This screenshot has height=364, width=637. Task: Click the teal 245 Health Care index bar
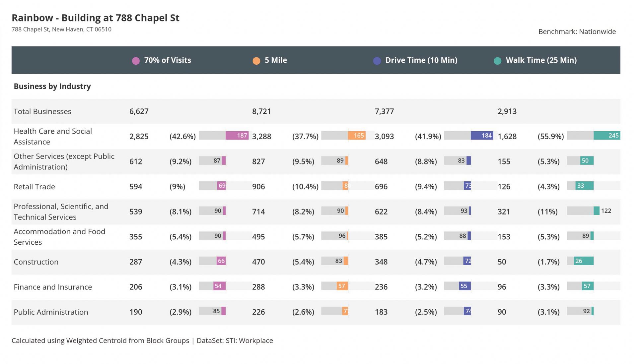point(606,136)
